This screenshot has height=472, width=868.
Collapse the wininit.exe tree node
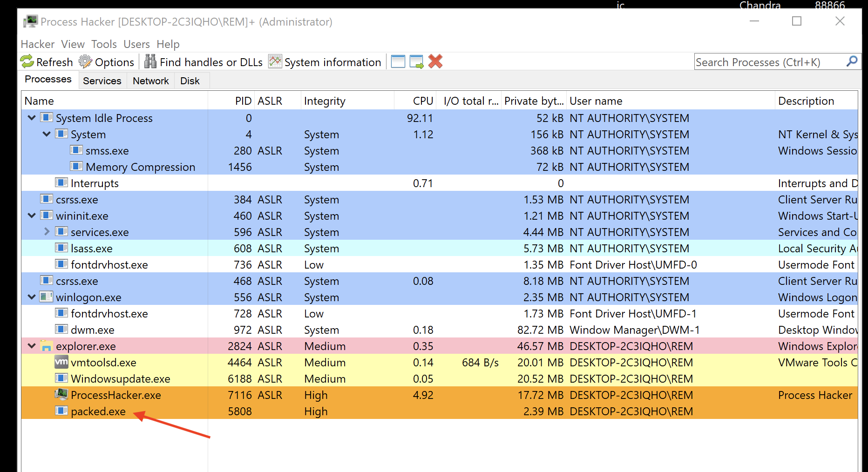coord(32,216)
